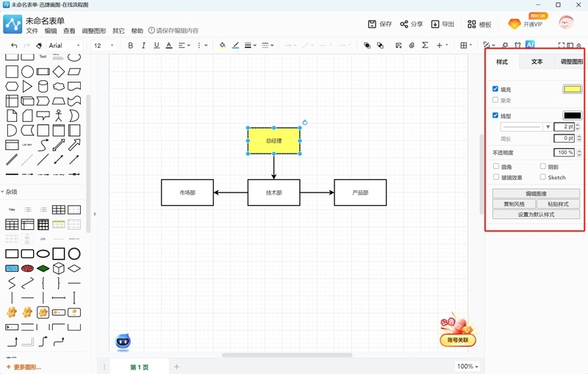Select the actor stick figure shape
The image size is (588, 374).
click(59, 115)
